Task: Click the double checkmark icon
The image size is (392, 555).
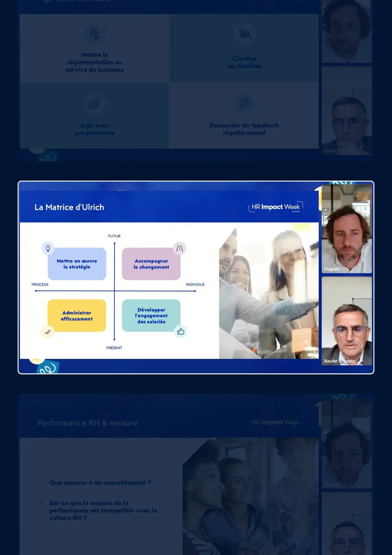Action: pos(48,332)
